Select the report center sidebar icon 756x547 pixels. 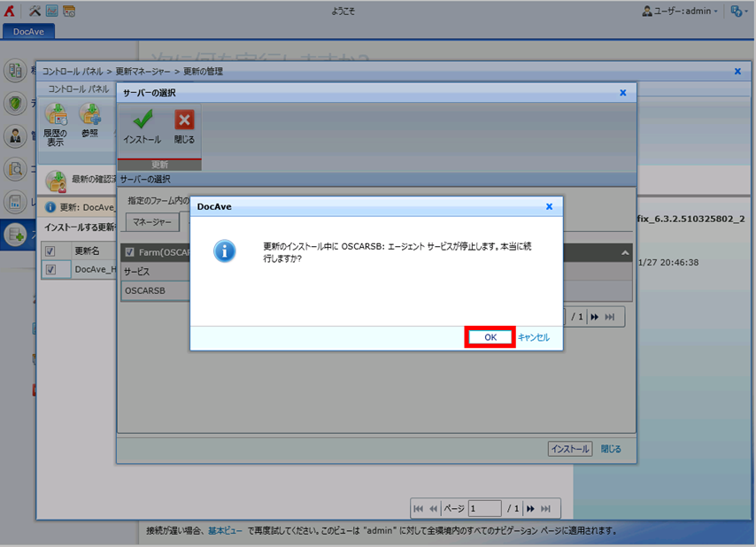coord(15,202)
